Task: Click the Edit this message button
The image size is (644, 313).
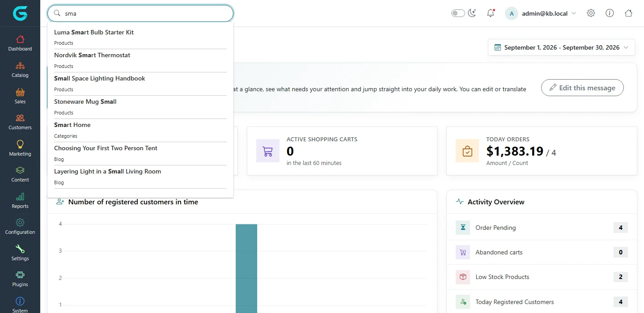Action: point(582,88)
